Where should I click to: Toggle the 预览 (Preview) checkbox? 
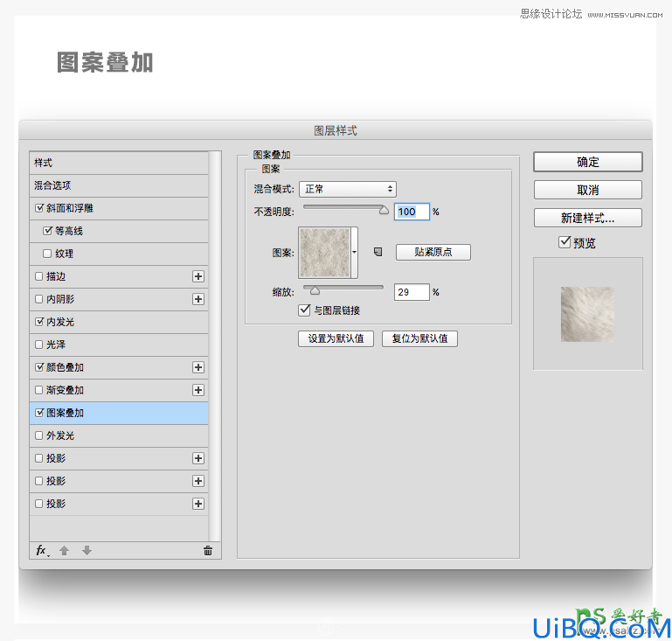pos(565,242)
